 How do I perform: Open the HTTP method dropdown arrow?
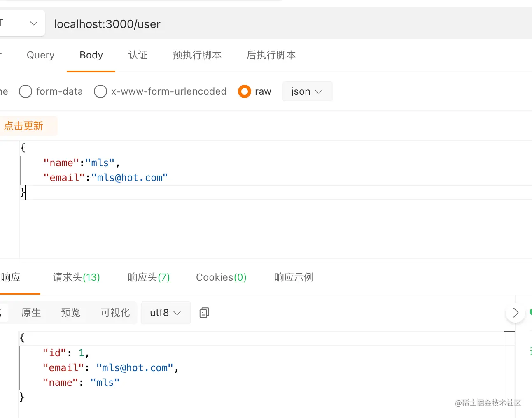[34, 23]
